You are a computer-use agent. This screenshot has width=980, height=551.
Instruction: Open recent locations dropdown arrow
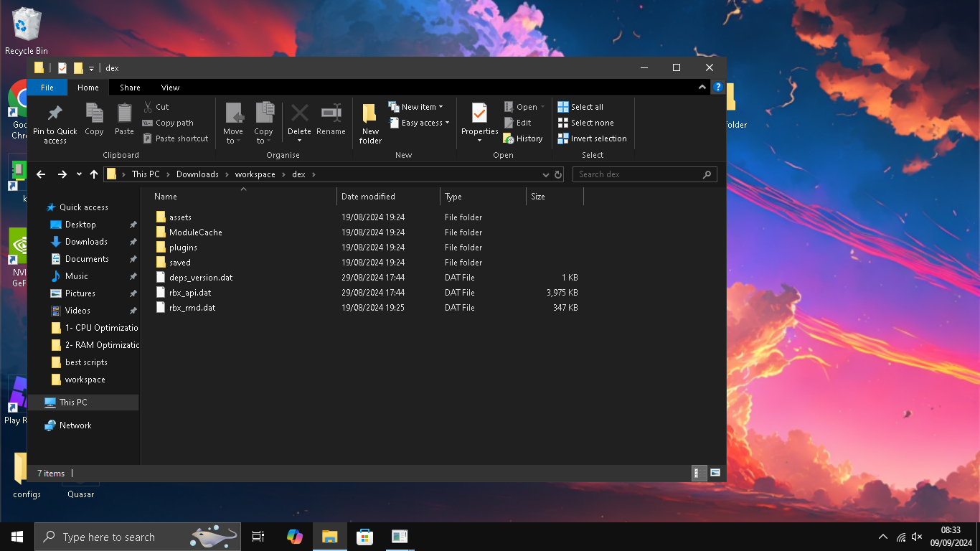[79, 174]
